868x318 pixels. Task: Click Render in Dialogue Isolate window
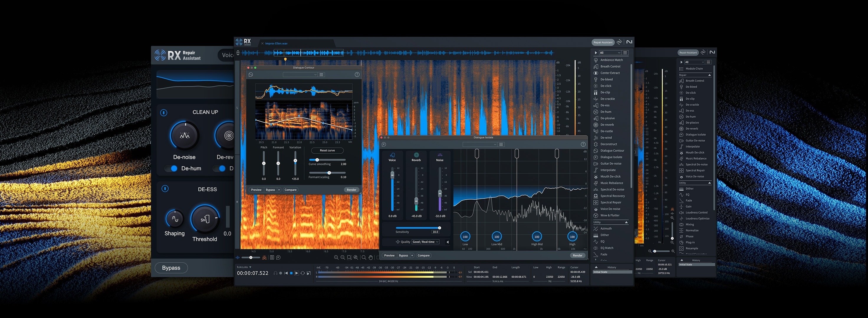[577, 255]
